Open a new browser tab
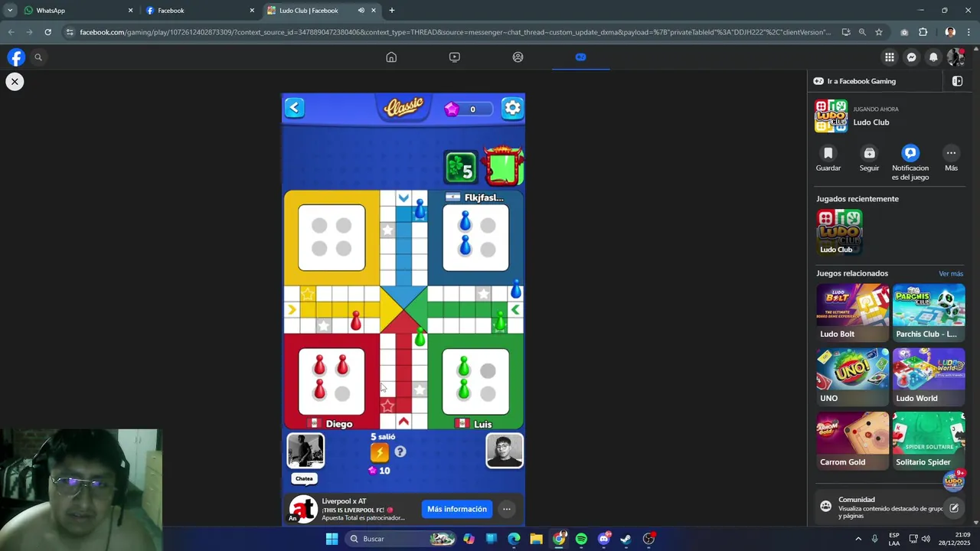The width and height of the screenshot is (980, 551). click(x=392, y=11)
